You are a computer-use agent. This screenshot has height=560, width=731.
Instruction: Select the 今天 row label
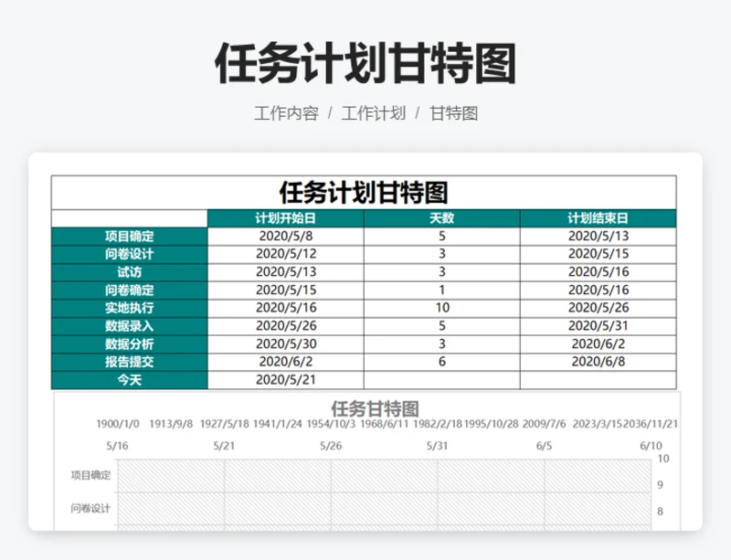(x=130, y=380)
